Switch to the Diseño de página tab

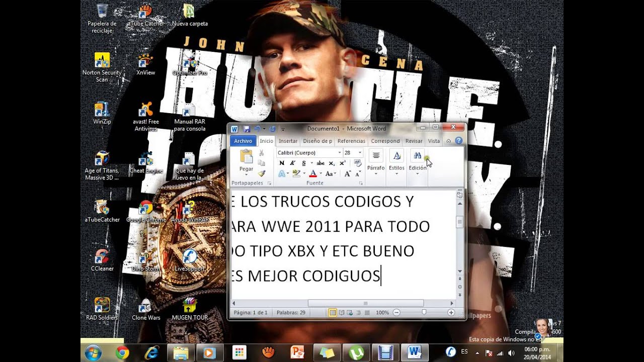coord(317,141)
